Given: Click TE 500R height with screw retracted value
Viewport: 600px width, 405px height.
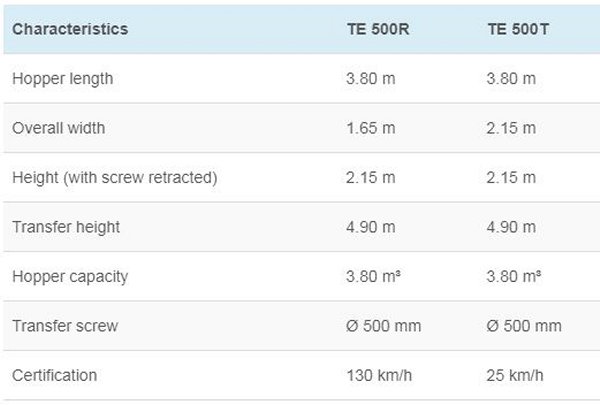Looking at the screenshot, I should pyautogui.click(x=370, y=178).
